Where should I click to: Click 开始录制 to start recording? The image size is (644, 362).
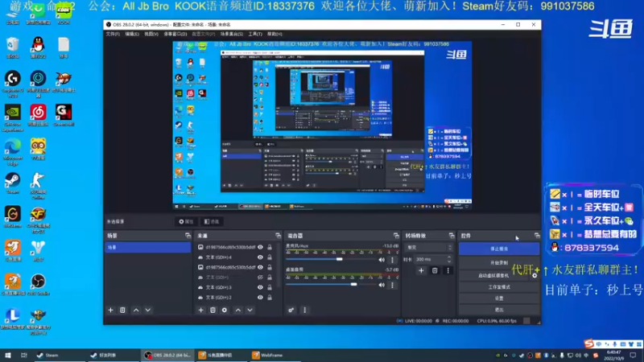click(x=499, y=263)
